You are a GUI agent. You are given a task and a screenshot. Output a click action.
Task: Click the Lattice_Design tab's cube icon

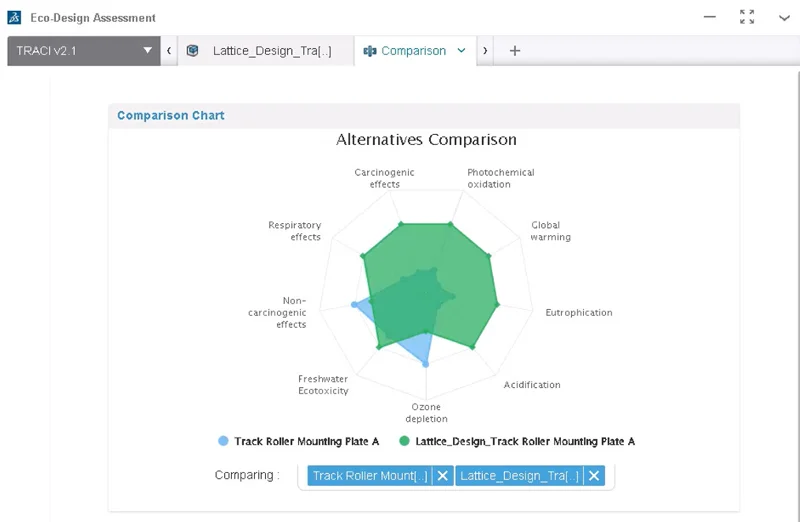[x=193, y=51]
